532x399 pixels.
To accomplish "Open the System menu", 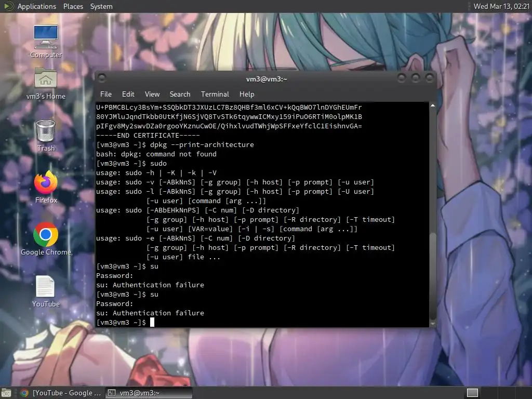I will coord(101,6).
